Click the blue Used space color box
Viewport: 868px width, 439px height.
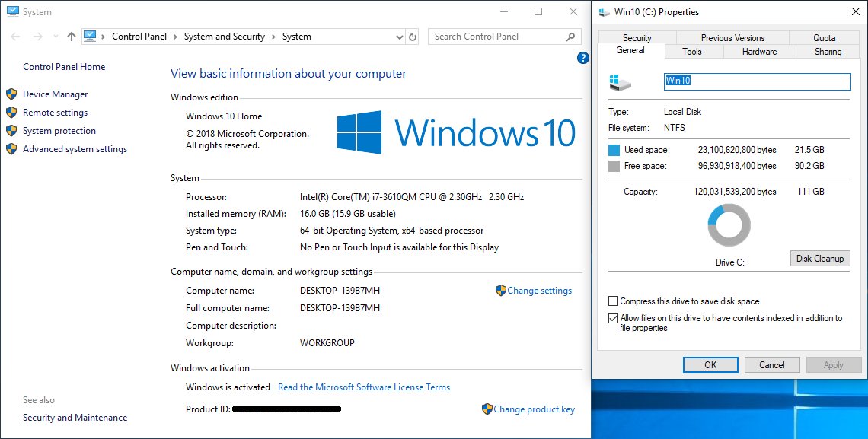[614, 150]
